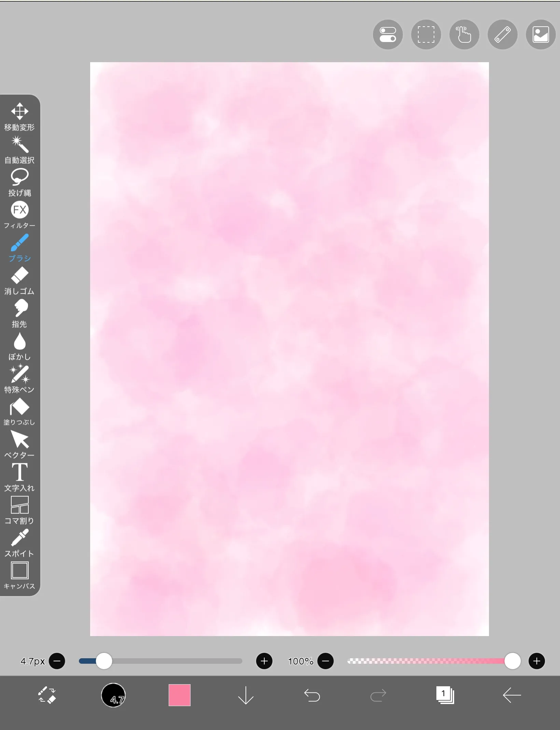Select the 移動変形 transform tool
The width and height of the screenshot is (560, 730).
pyautogui.click(x=19, y=116)
